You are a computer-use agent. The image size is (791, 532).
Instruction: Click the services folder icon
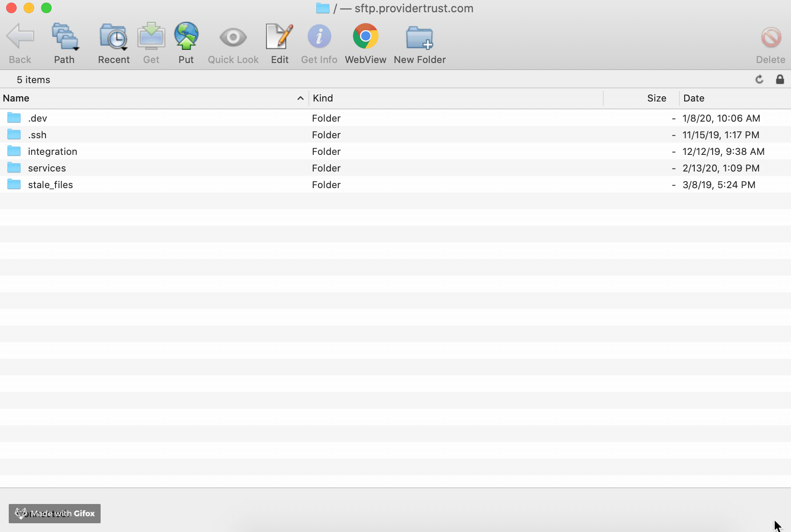tap(14, 168)
